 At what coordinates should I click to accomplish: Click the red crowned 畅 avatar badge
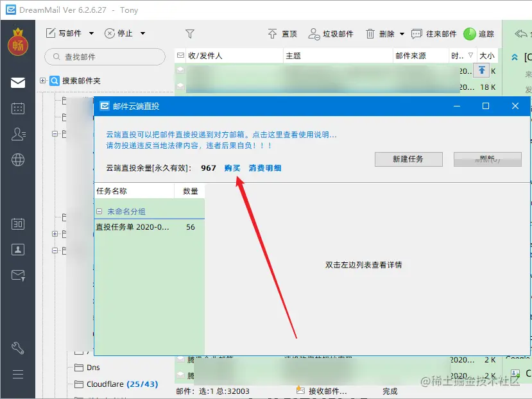click(x=17, y=42)
